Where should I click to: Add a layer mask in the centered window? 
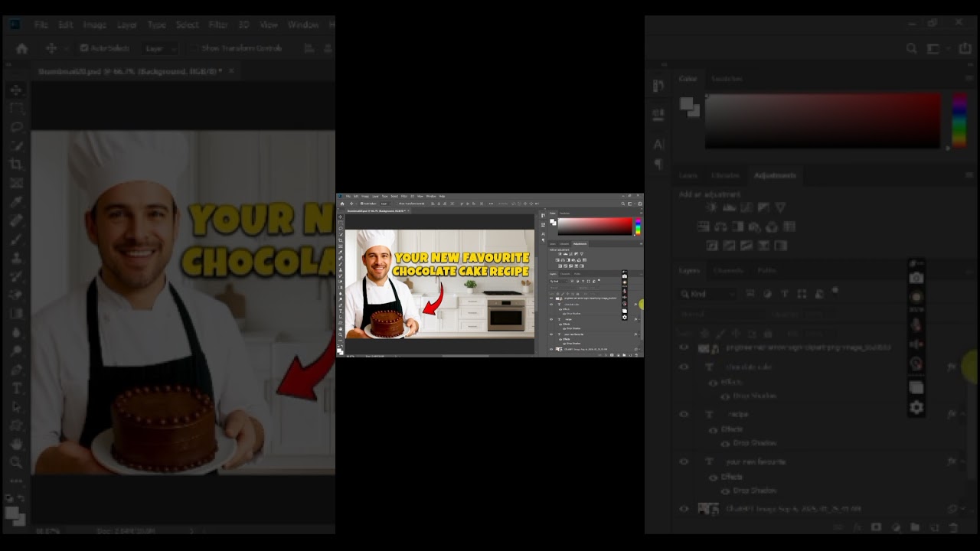pos(611,355)
